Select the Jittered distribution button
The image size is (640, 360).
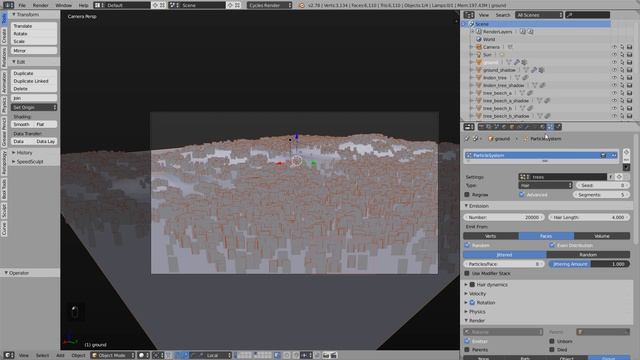(504, 255)
